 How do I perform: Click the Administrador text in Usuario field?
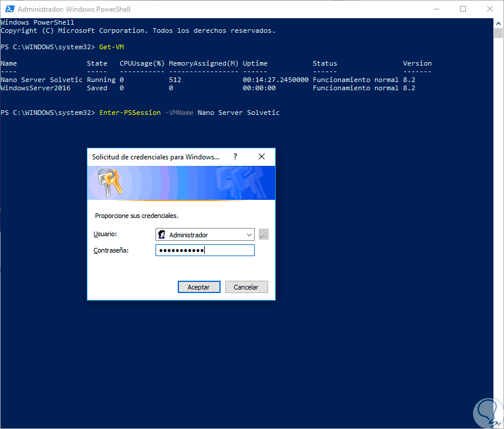click(188, 235)
